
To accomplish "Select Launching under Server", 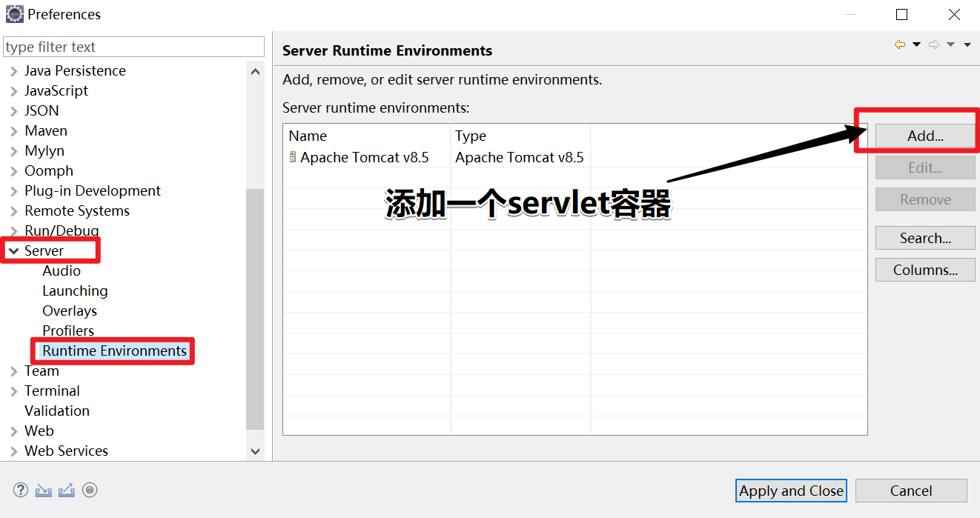I will coord(75,290).
